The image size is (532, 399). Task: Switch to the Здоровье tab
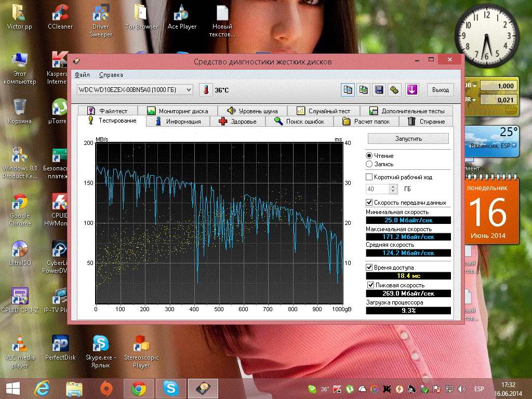point(237,122)
